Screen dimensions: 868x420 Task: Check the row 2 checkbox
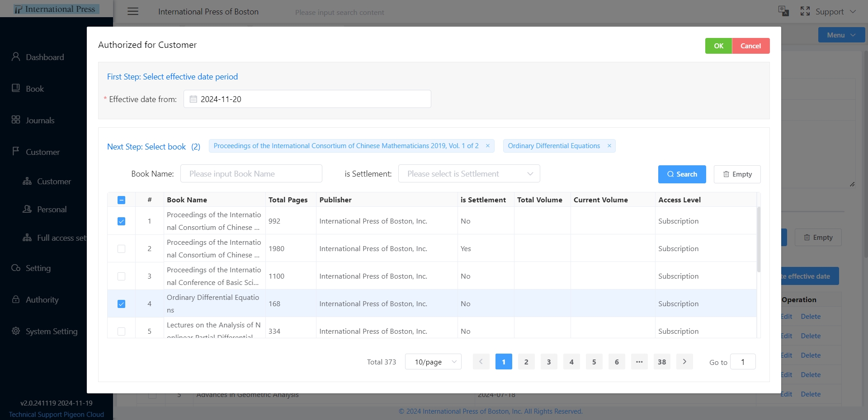click(121, 249)
